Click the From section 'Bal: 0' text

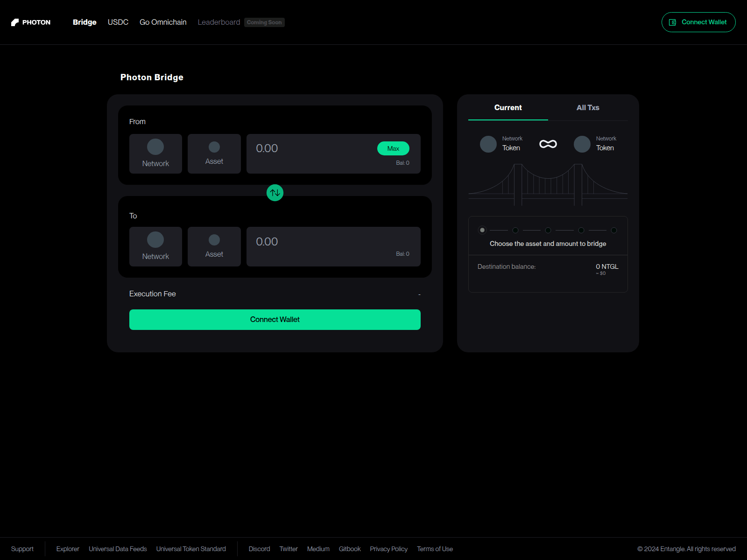click(402, 163)
